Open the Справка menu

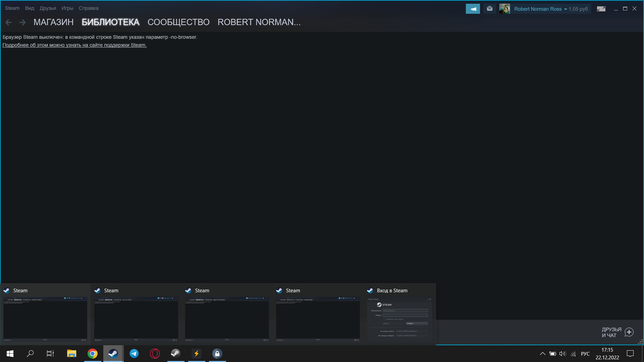(89, 8)
